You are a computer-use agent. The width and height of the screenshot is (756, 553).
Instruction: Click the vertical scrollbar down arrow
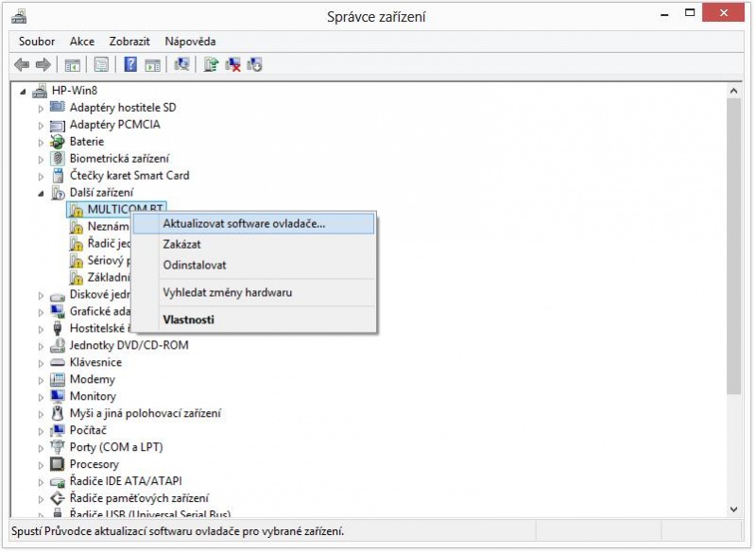point(731,509)
